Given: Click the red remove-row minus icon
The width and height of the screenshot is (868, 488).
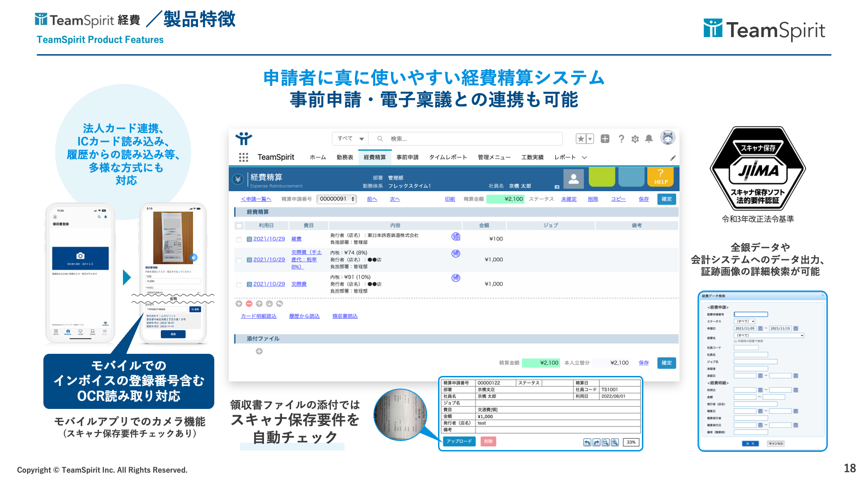Looking at the screenshot, I should (249, 304).
